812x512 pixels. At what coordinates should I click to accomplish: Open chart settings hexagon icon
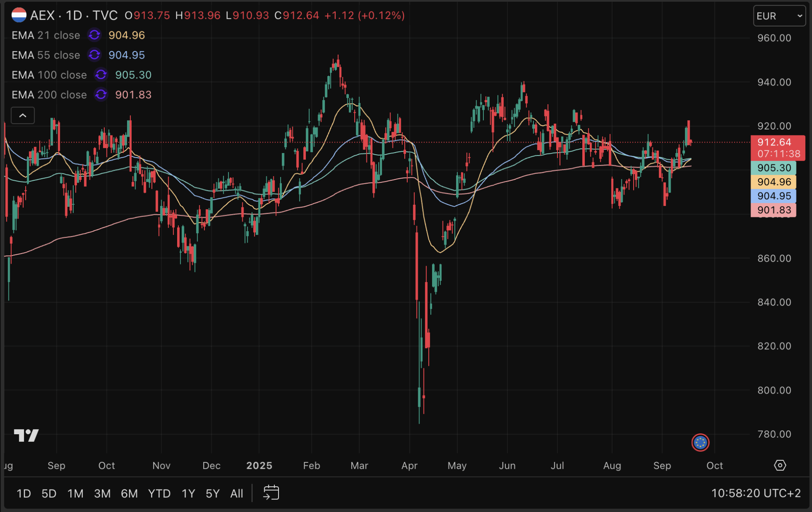(x=780, y=465)
